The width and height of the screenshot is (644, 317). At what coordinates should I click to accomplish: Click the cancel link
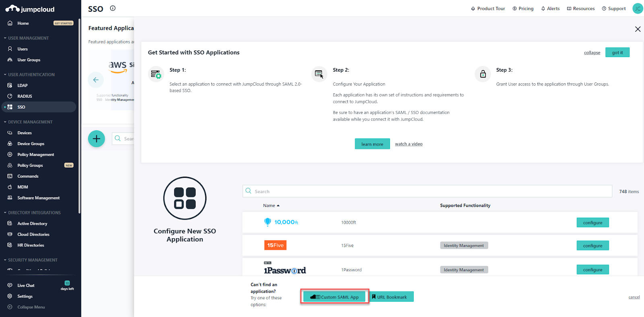click(634, 297)
